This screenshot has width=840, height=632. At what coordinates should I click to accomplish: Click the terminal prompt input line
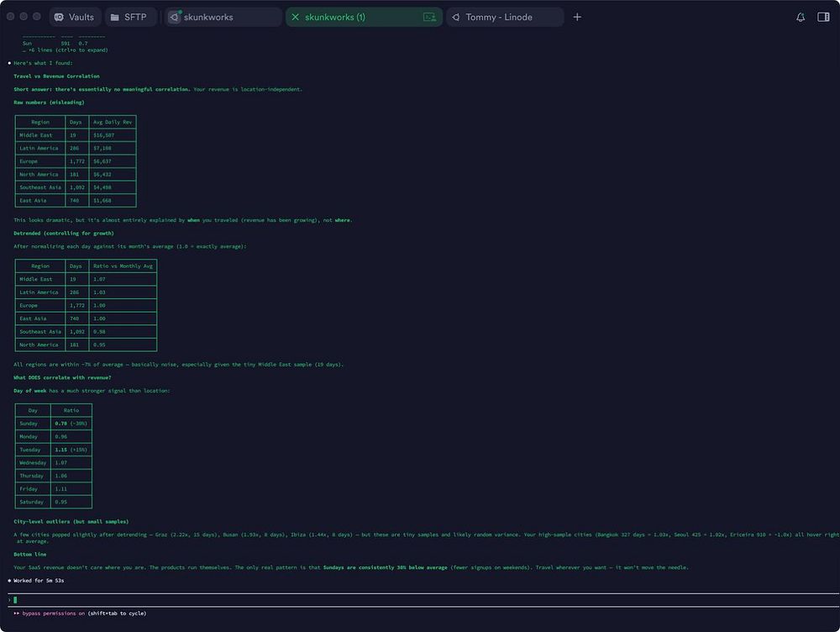pyautogui.click(x=420, y=599)
